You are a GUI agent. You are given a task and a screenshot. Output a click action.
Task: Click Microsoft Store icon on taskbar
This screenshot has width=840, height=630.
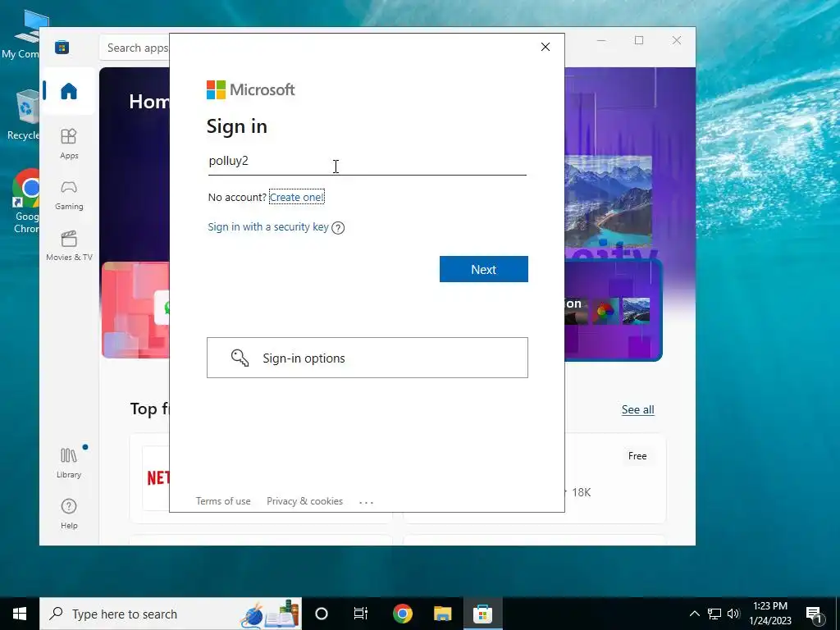[x=482, y=614]
